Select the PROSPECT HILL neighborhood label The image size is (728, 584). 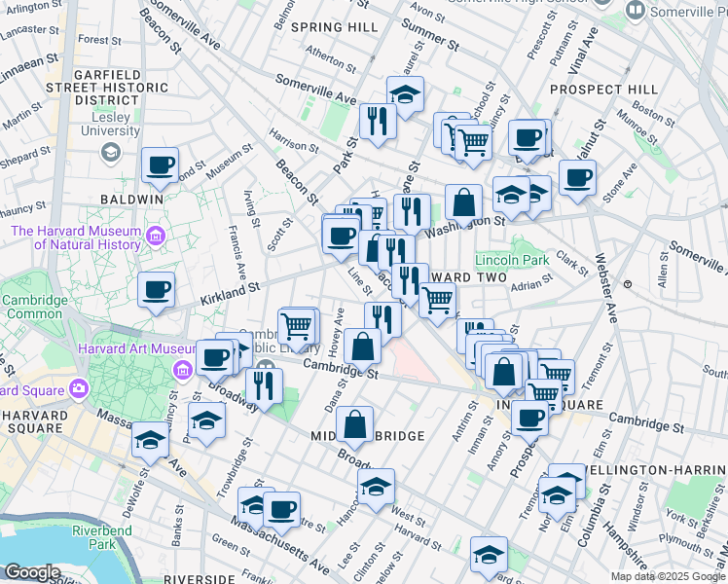click(x=604, y=90)
